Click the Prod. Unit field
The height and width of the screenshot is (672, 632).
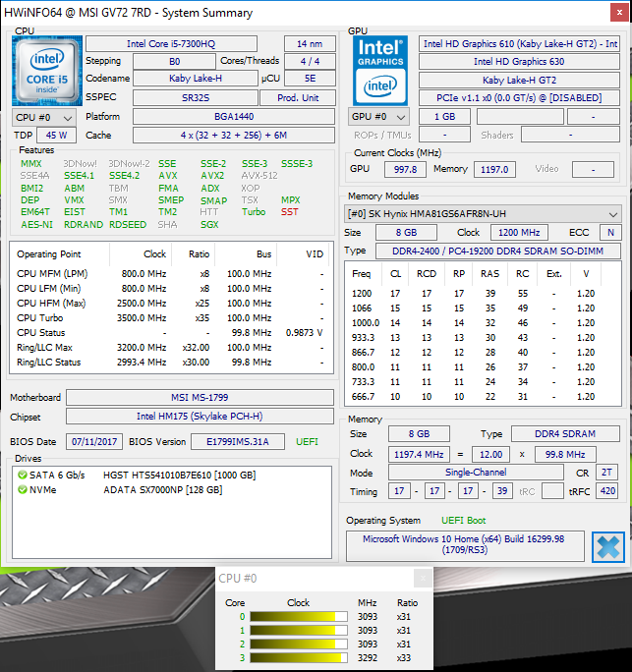pyautogui.click(x=298, y=97)
